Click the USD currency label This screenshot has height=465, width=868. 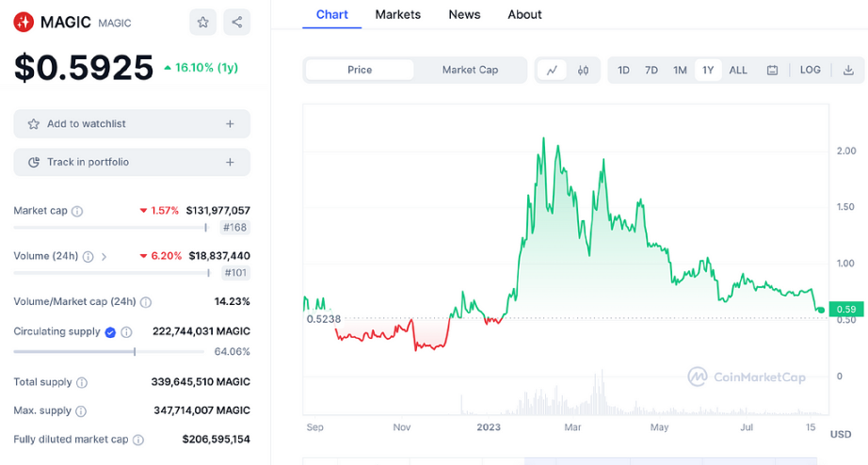pyautogui.click(x=841, y=434)
